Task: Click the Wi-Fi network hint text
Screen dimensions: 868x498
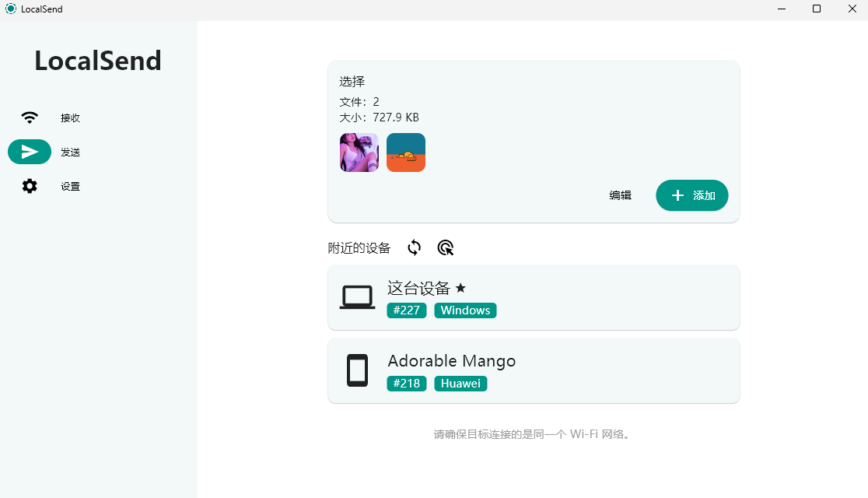Action: pos(532,434)
